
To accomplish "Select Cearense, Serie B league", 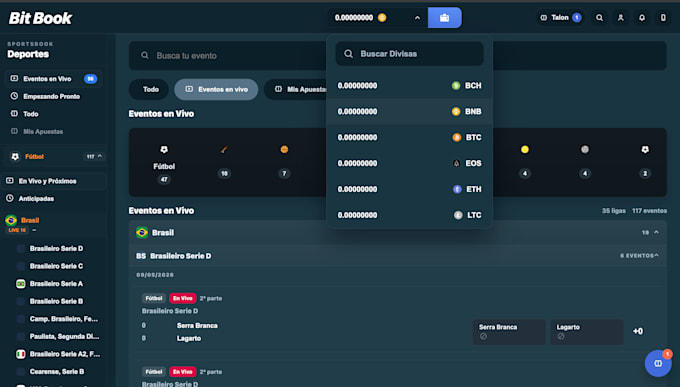I will point(57,371).
